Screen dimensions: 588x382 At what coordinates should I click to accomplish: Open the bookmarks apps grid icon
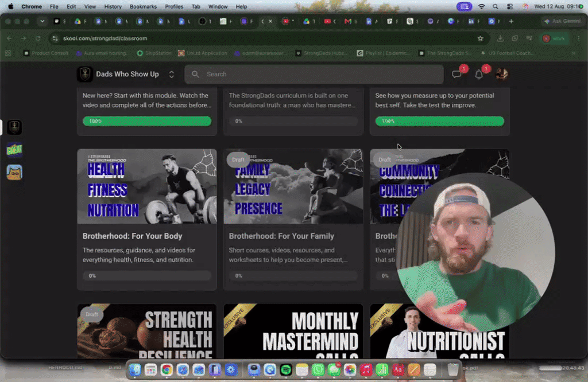coord(8,53)
